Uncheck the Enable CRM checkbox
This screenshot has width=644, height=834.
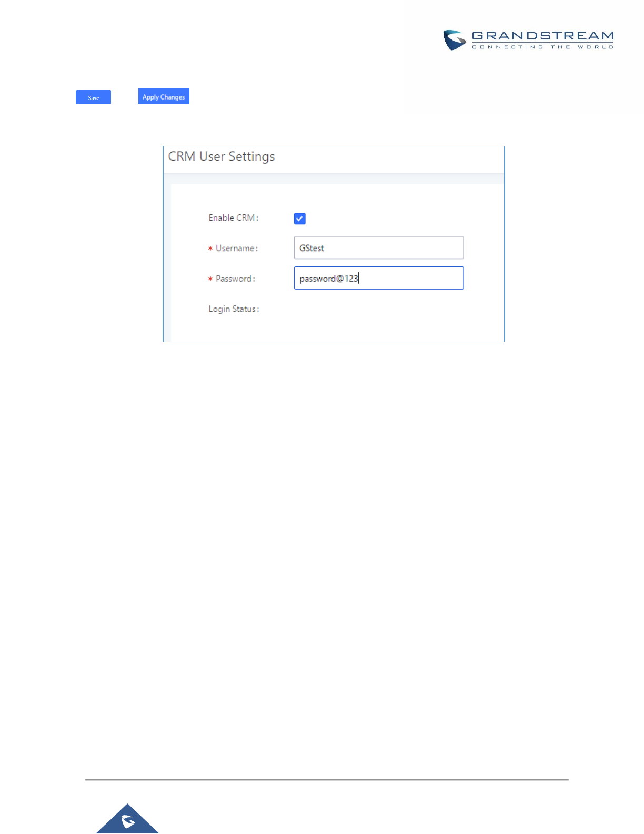(x=300, y=219)
